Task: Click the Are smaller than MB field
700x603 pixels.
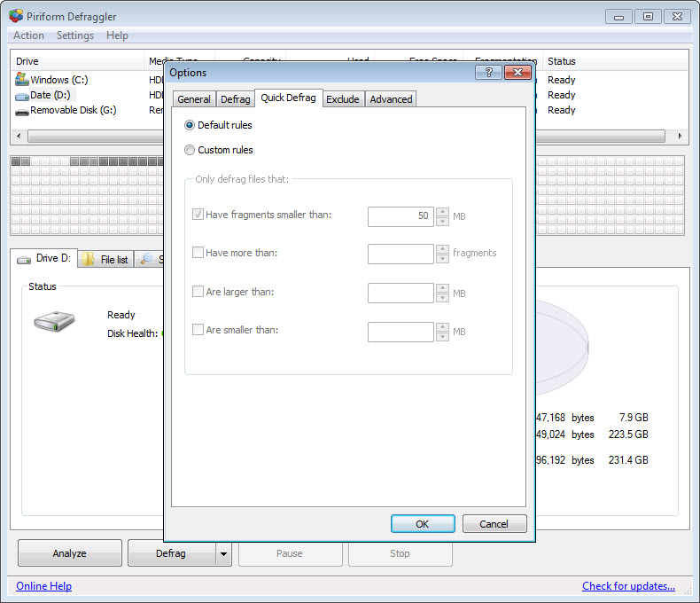Action: [x=401, y=332]
